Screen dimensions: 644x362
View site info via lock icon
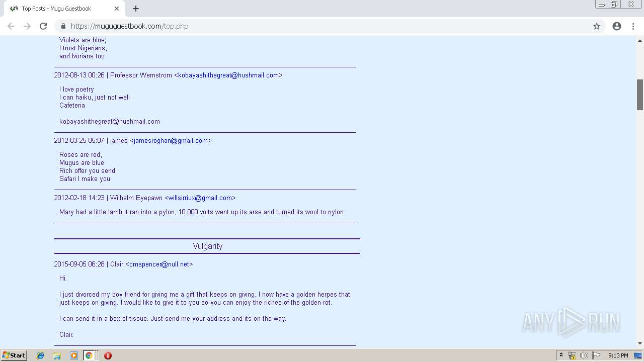pyautogui.click(x=63, y=26)
